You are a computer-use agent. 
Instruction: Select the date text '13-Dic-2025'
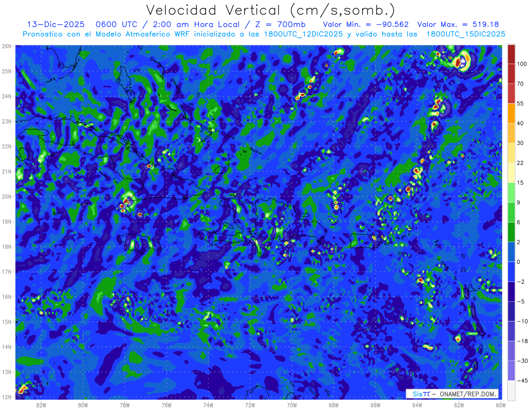coord(56,24)
